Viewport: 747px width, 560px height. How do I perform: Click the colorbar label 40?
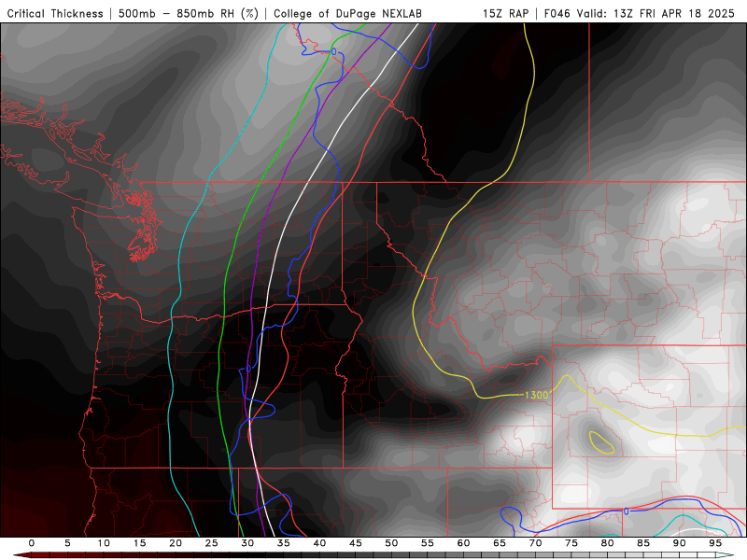tap(319, 543)
